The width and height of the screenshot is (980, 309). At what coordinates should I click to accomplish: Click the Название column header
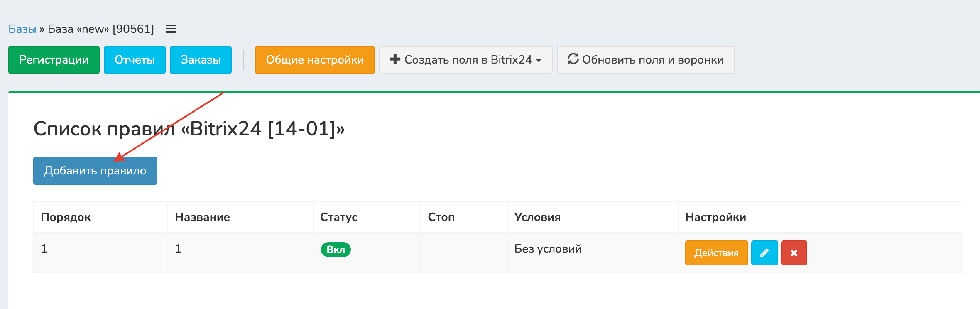[202, 217]
